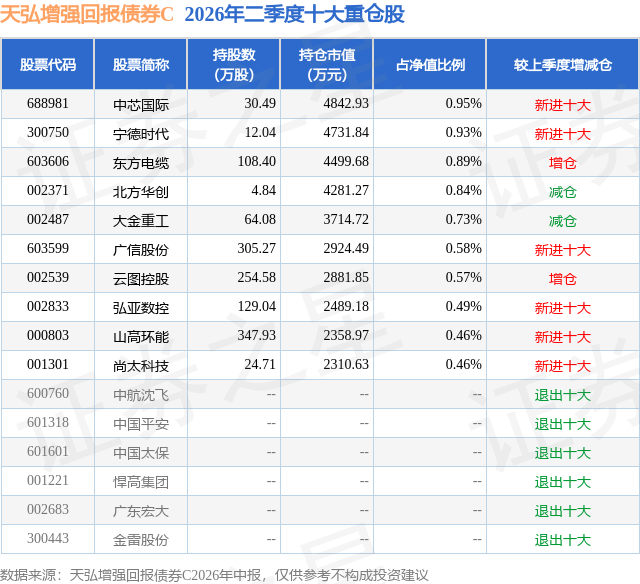
Task: Click the 股票代码 column header
Action: coord(48,64)
